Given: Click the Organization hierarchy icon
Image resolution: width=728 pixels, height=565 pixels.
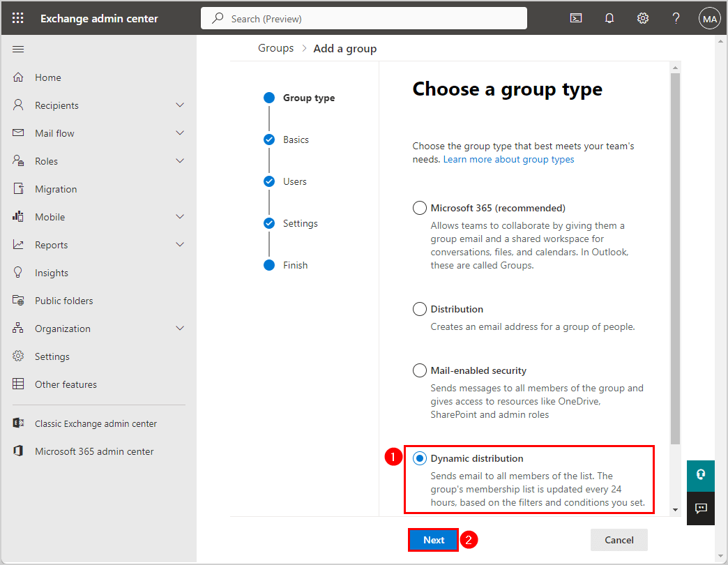Looking at the screenshot, I should [18, 328].
